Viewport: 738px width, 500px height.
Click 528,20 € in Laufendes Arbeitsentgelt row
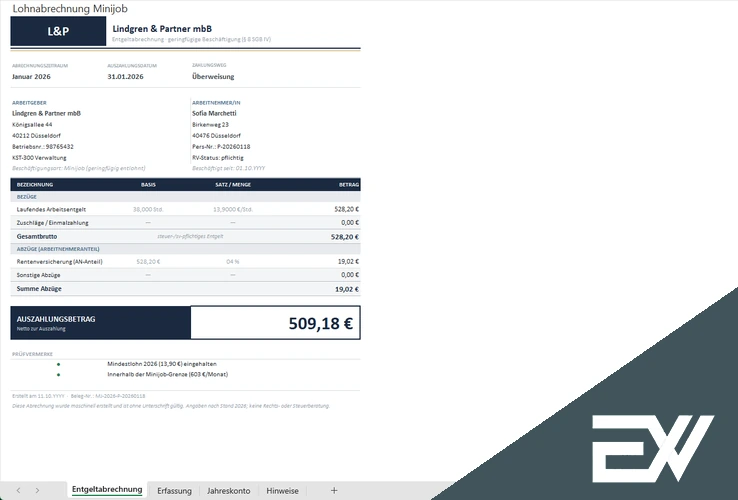click(346, 209)
